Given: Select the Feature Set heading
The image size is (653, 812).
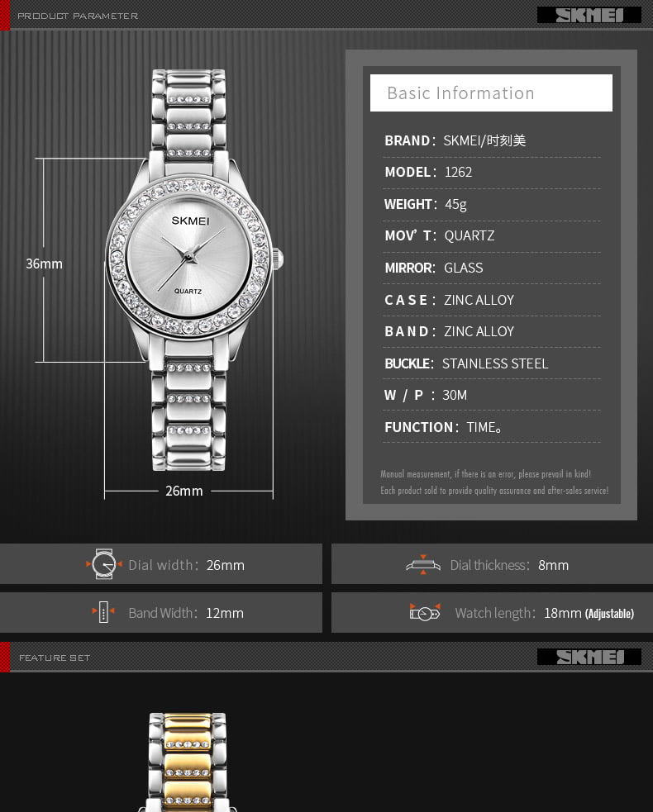Looking at the screenshot, I should [x=55, y=658].
